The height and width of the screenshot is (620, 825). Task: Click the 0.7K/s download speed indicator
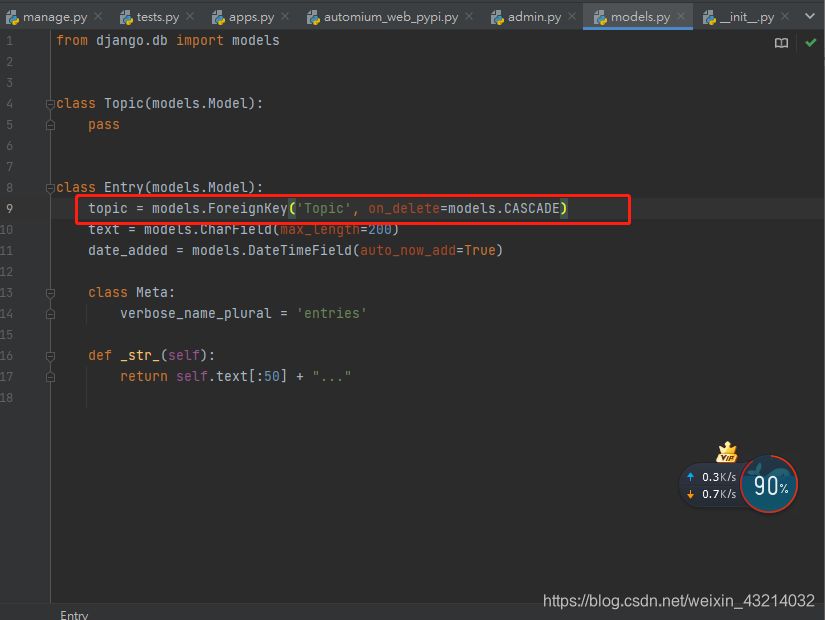click(x=712, y=494)
